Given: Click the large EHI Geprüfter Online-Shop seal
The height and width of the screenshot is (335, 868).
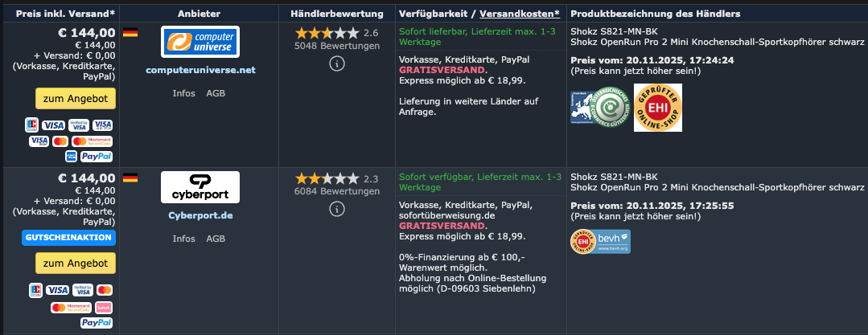Looking at the screenshot, I should pos(657,108).
